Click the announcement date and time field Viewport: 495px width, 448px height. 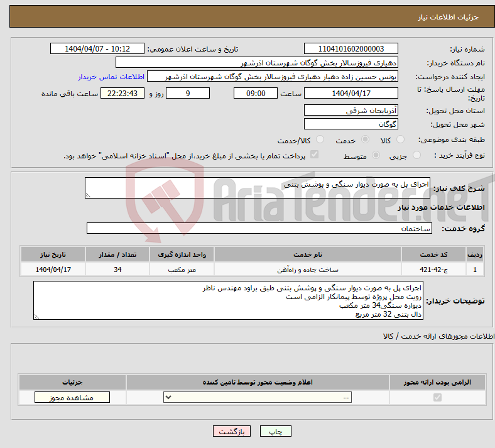click(97, 48)
